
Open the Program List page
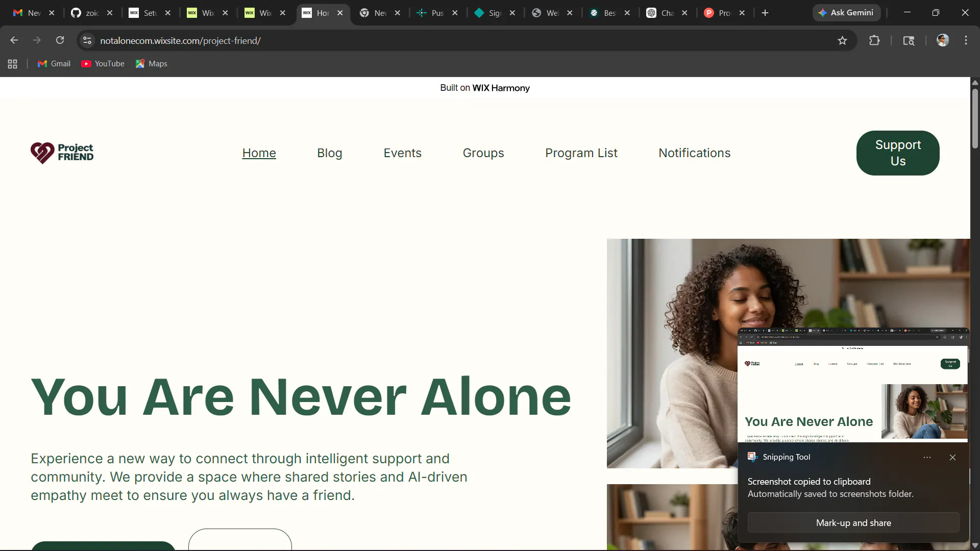(x=581, y=153)
